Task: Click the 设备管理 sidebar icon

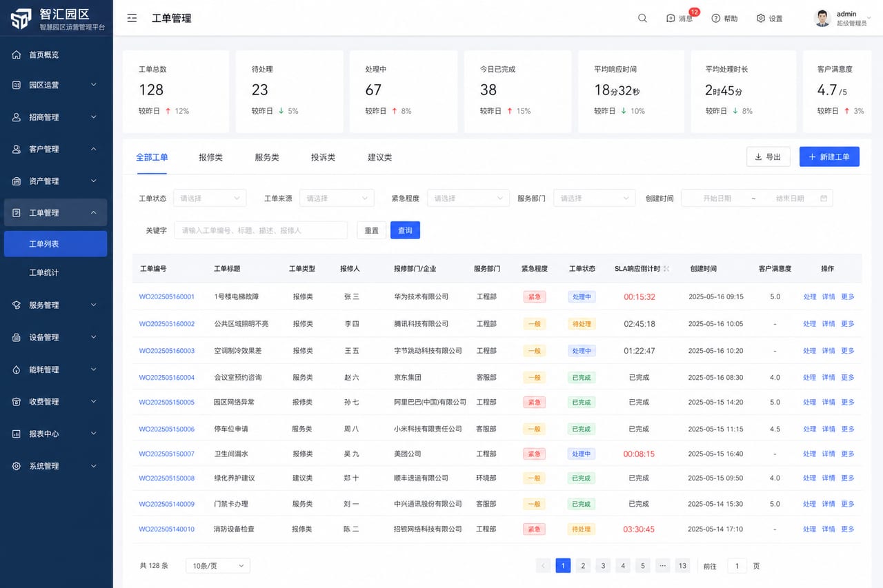Action: coord(17,337)
